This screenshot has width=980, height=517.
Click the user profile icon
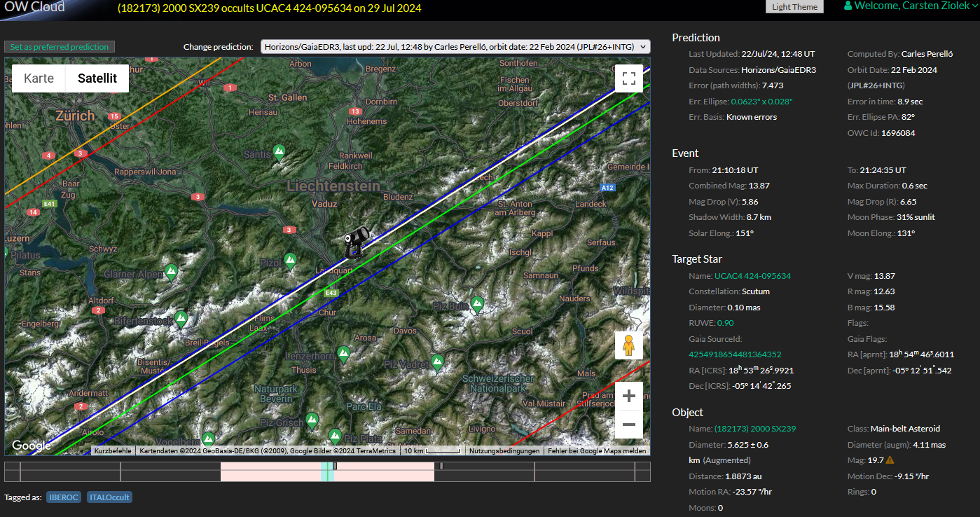848,6
